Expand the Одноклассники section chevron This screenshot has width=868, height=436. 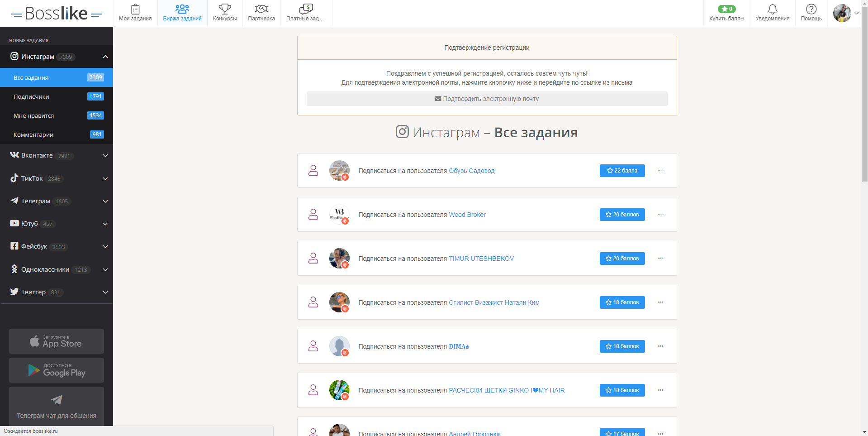[x=105, y=270]
